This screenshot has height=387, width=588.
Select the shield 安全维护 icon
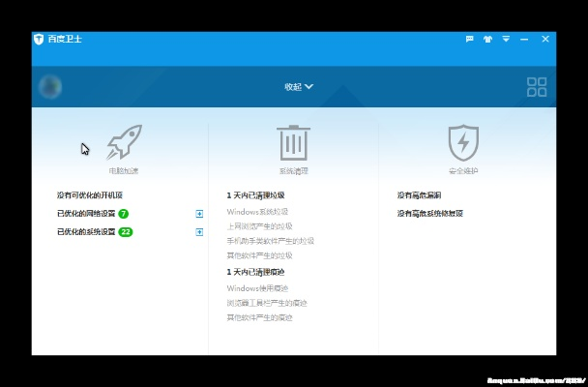(463, 143)
